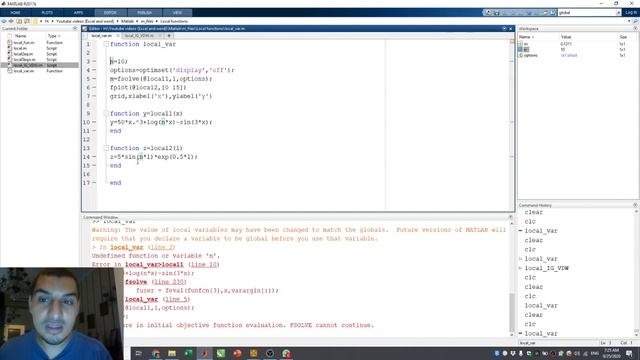Click the editor message indicator box
The height and width of the screenshot is (360, 640).
click(512, 42)
